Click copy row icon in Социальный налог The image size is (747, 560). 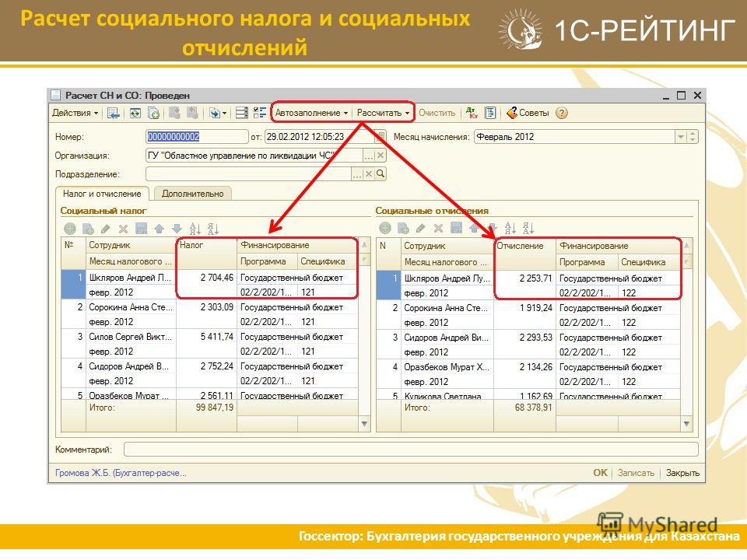[88, 229]
